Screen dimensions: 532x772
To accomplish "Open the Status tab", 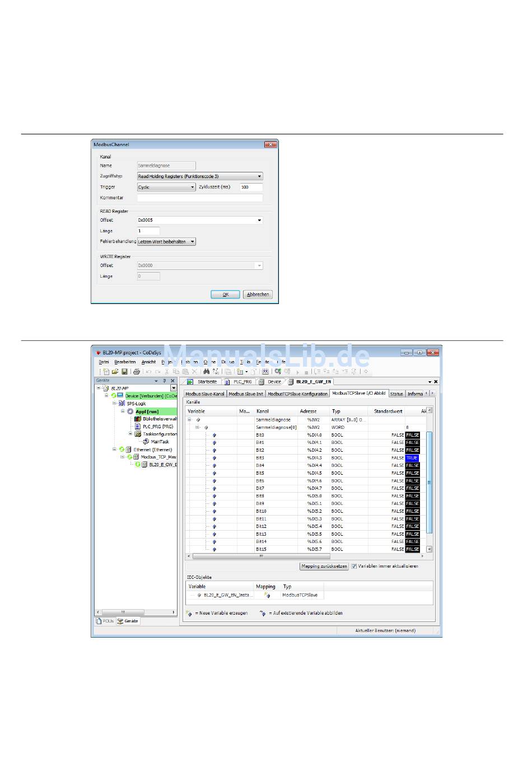I will tap(396, 394).
